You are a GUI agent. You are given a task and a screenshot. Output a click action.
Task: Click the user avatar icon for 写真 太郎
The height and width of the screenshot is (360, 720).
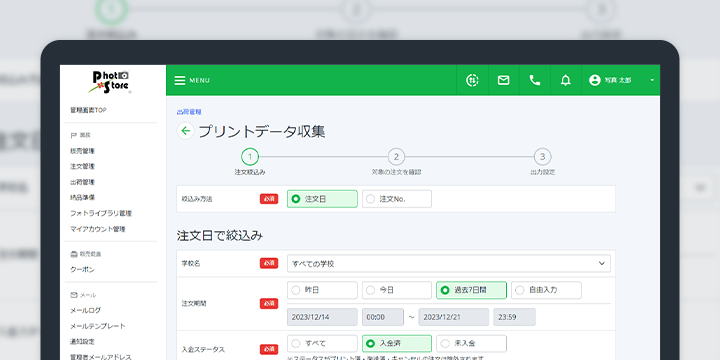point(595,80)
